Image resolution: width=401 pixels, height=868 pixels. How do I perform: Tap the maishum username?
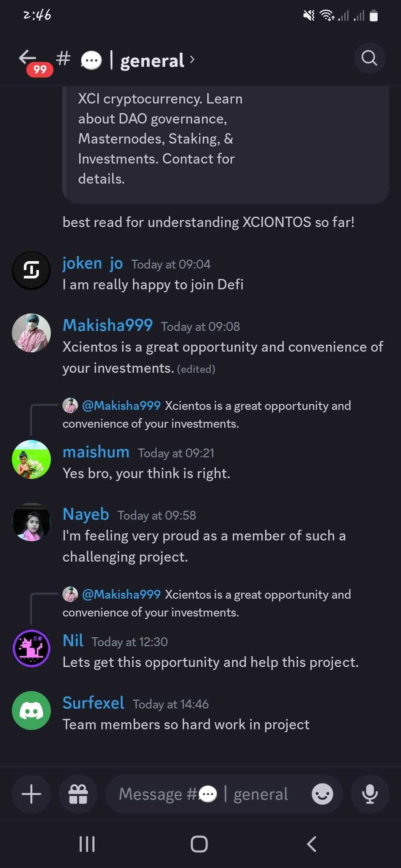click(96, 452)
